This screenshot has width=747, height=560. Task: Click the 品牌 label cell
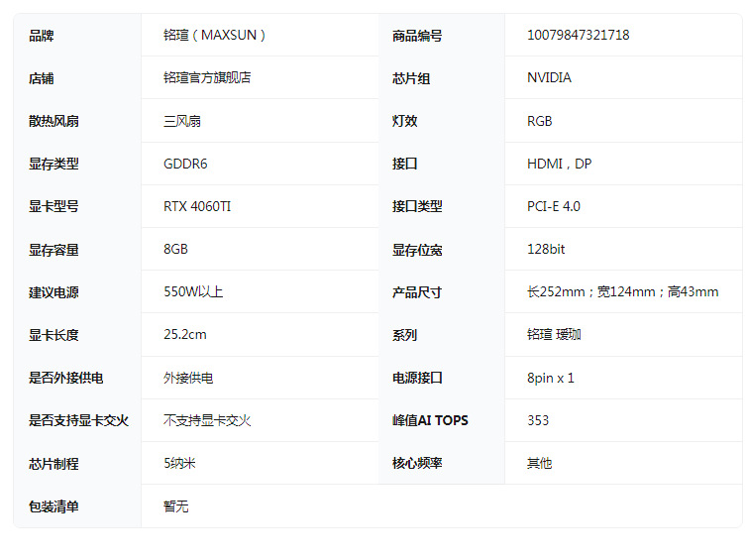[42, 36]
